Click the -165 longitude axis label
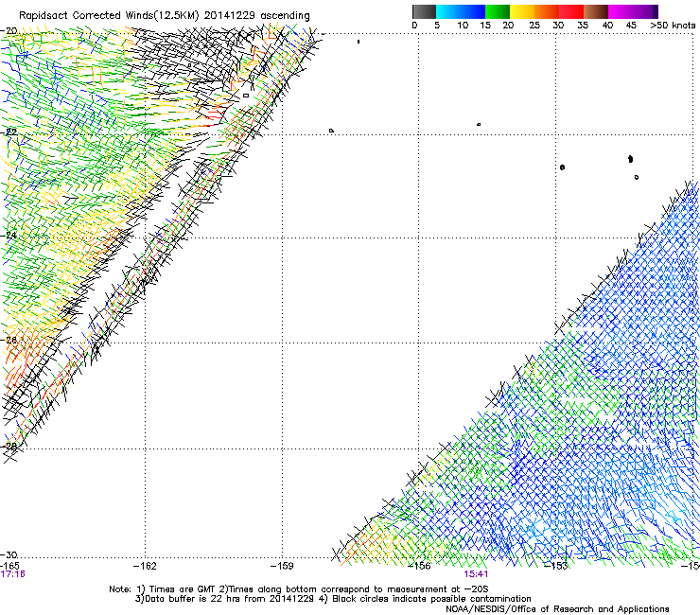 9,566
